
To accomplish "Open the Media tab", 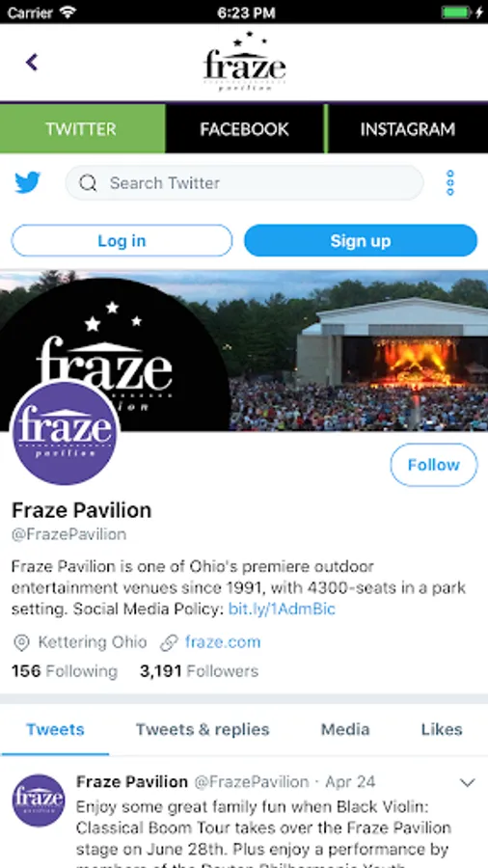I will coord(345,730).
